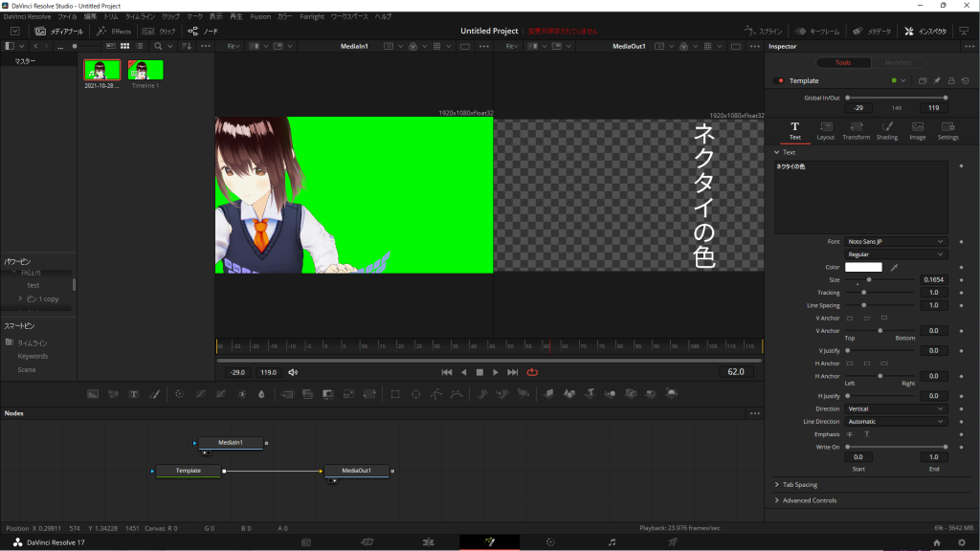
Task: Open the font style dropdown showing Regular
Action: (x=895, y=254)
